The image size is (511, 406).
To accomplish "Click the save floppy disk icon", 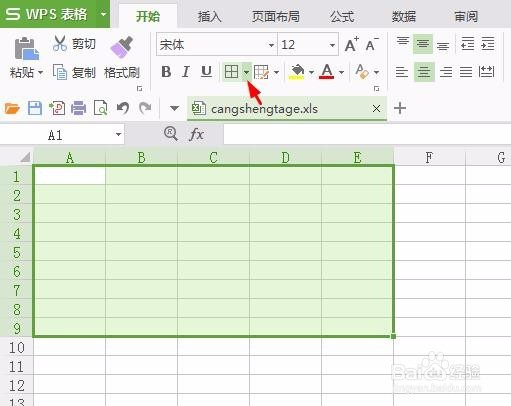I will coord(35,108).
